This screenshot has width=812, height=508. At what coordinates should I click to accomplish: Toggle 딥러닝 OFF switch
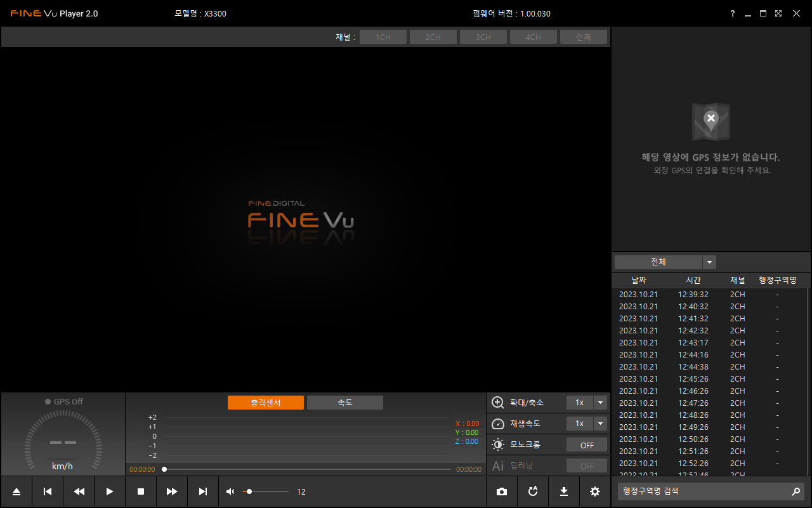click(x=587, y=466)
